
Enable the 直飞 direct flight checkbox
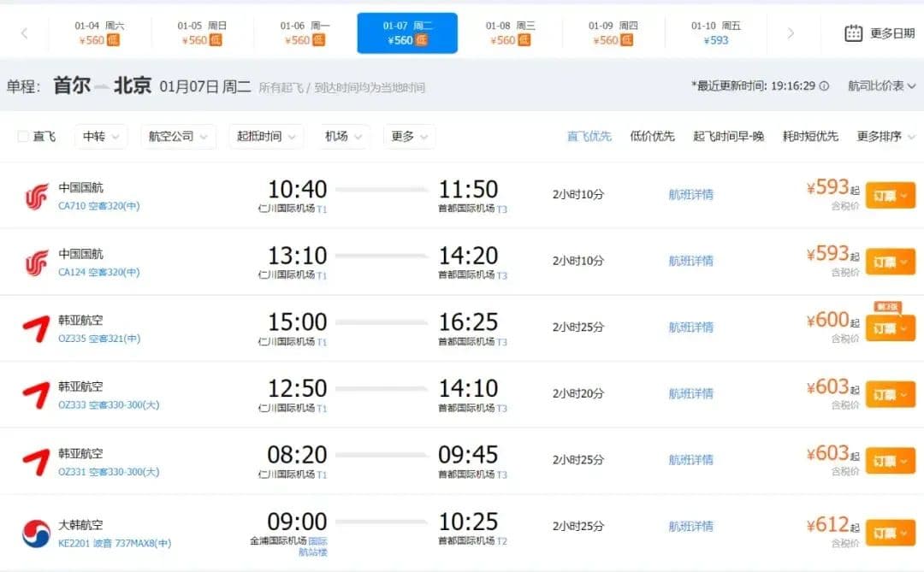coord(23,137)
